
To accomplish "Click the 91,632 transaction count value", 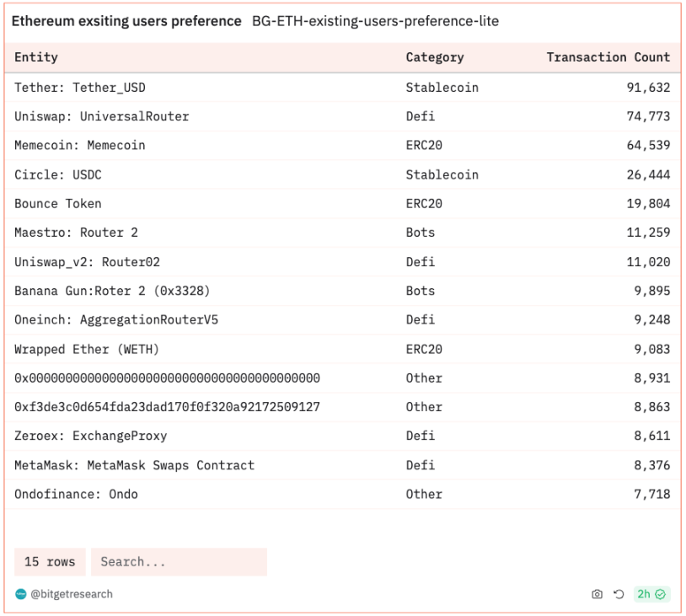I will pos(648,88).
